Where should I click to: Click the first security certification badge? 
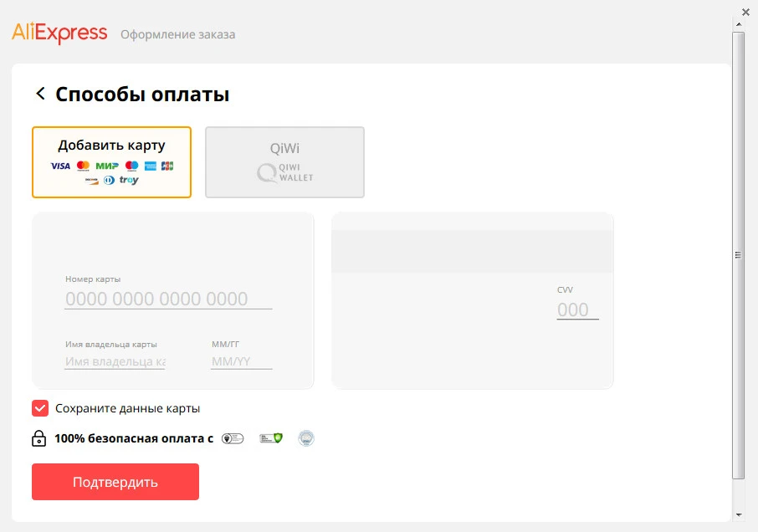click(233, 438)
